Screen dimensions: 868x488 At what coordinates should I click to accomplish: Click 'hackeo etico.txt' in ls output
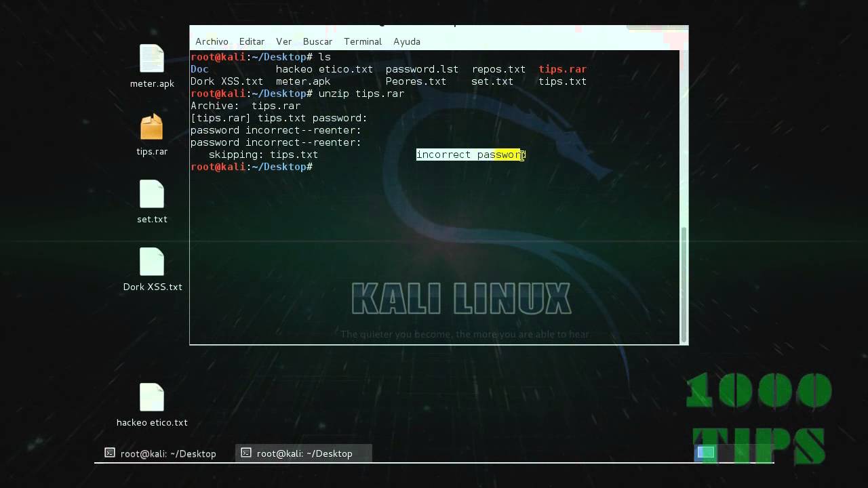(324, 69)
